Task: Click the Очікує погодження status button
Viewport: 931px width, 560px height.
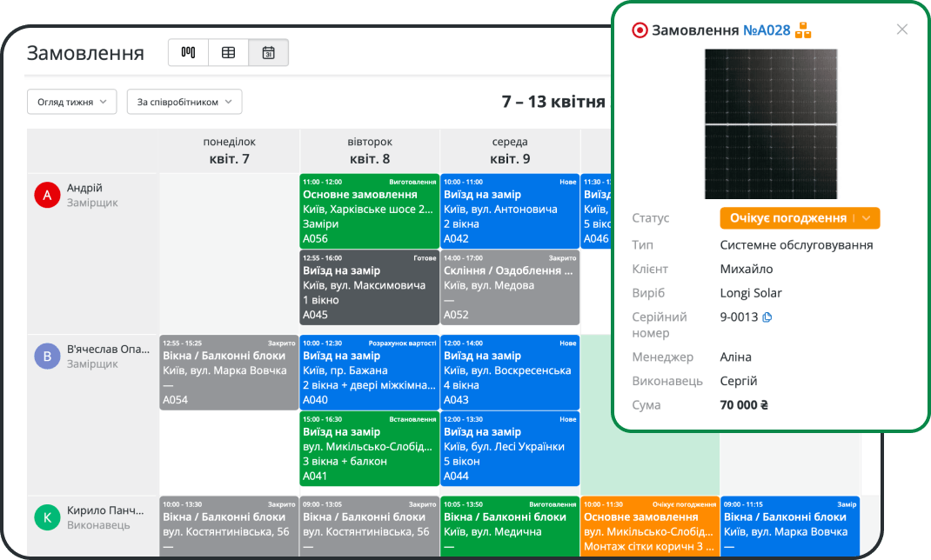Action: [787, 218]
